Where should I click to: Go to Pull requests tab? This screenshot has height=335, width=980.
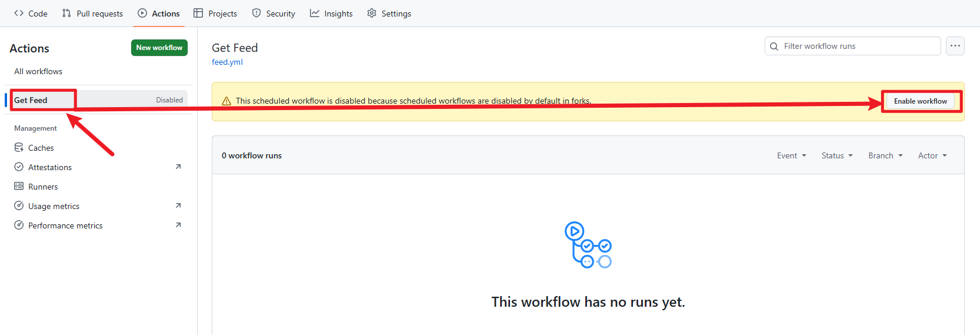coord(92,14)
